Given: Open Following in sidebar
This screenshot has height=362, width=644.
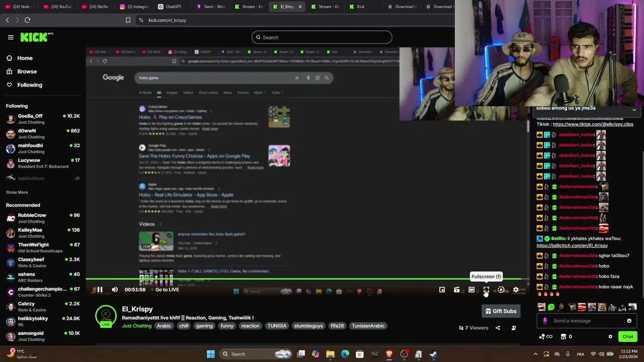Looking at the screenshot, I should tap(24, 85).
